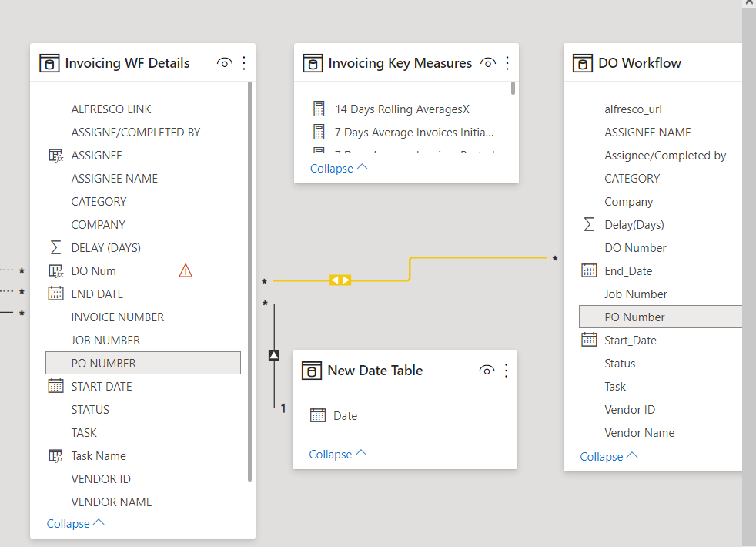Click the calendar icon beside START DATE
Screen dimensions: 756x547
[x=56, y=387]
